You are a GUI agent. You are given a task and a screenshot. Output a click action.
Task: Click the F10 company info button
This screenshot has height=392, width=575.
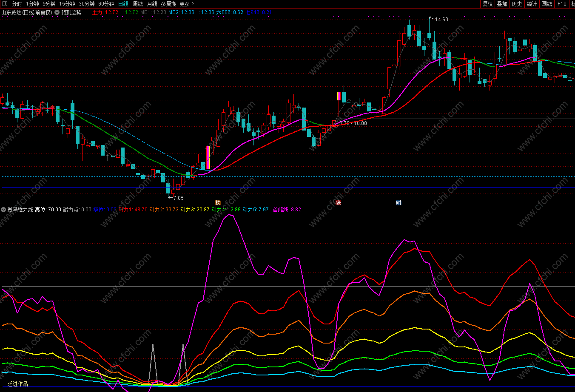point(562,4)
